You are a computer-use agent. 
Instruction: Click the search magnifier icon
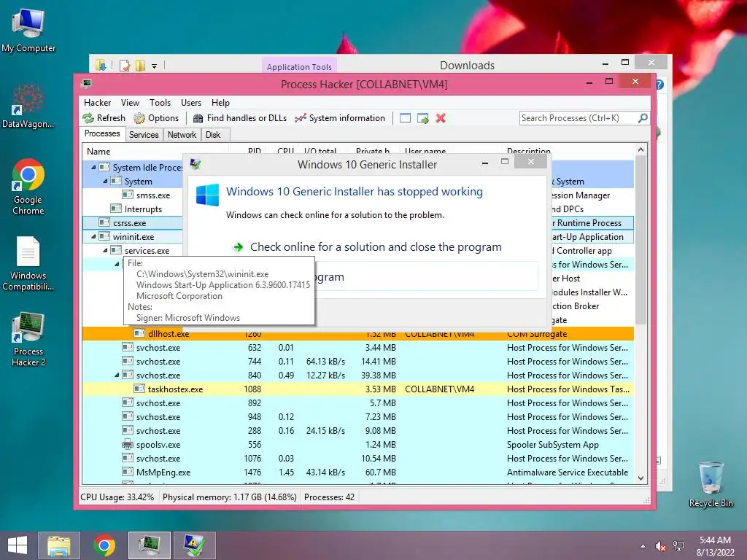643,117
